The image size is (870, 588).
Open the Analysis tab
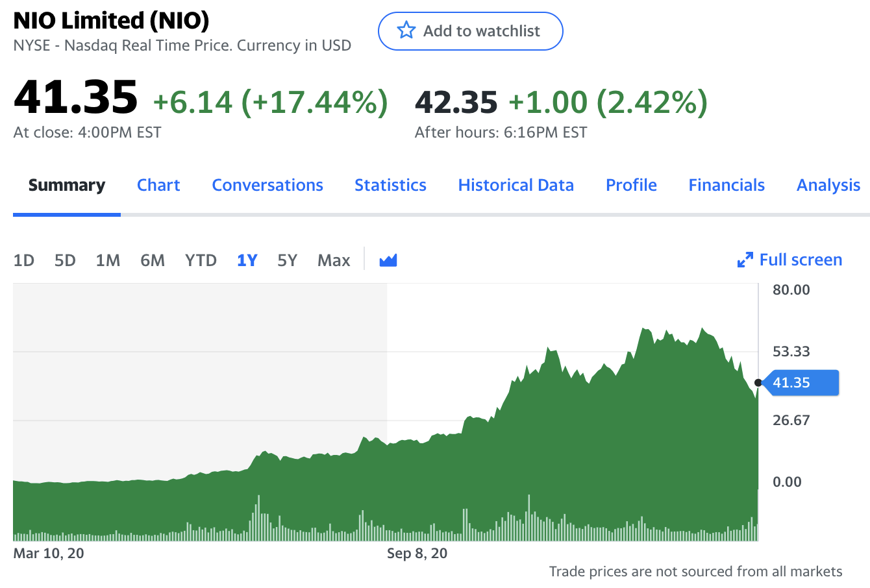(x=828, y=186)
